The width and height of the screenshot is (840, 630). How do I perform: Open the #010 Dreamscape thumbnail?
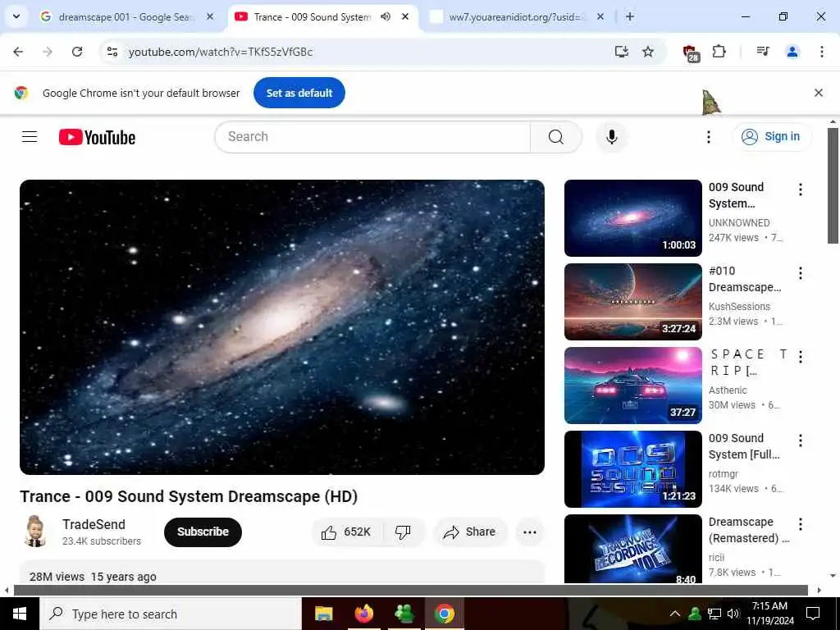coord(632,302)
